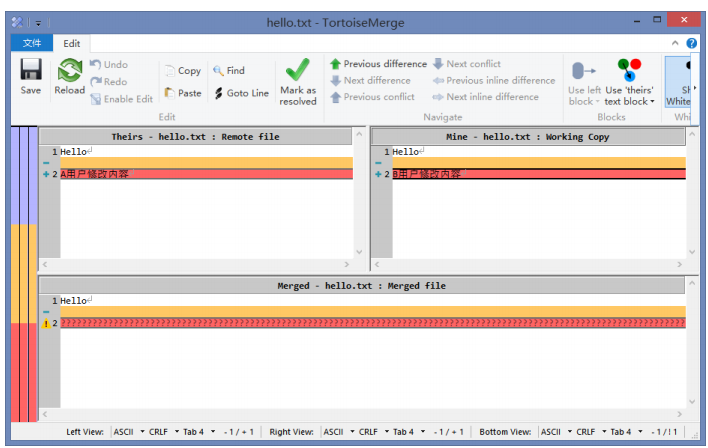Click the Merged pane scroll left arrow

click(x=45, y=414)
